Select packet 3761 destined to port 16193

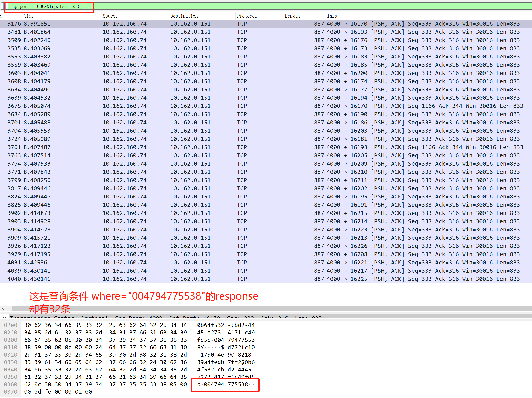(x=266, y=147)
